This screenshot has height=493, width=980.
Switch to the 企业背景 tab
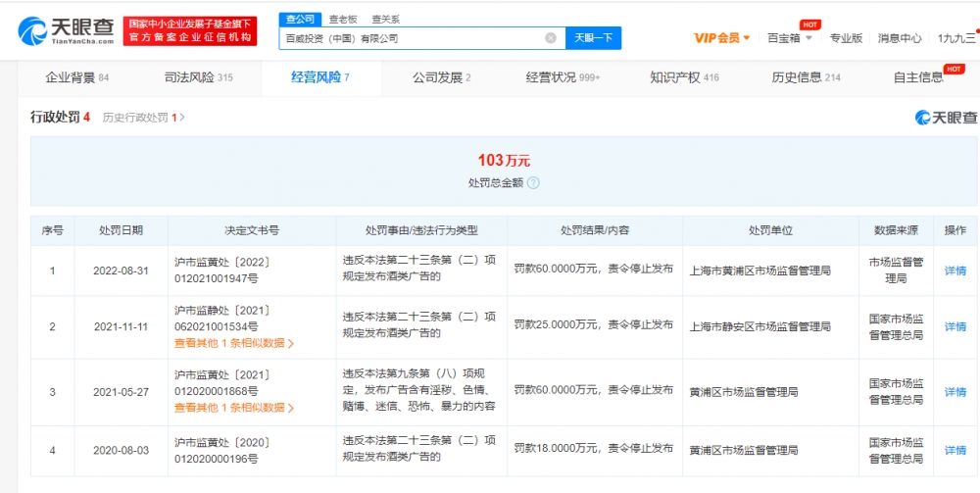[x=76, y=78]
